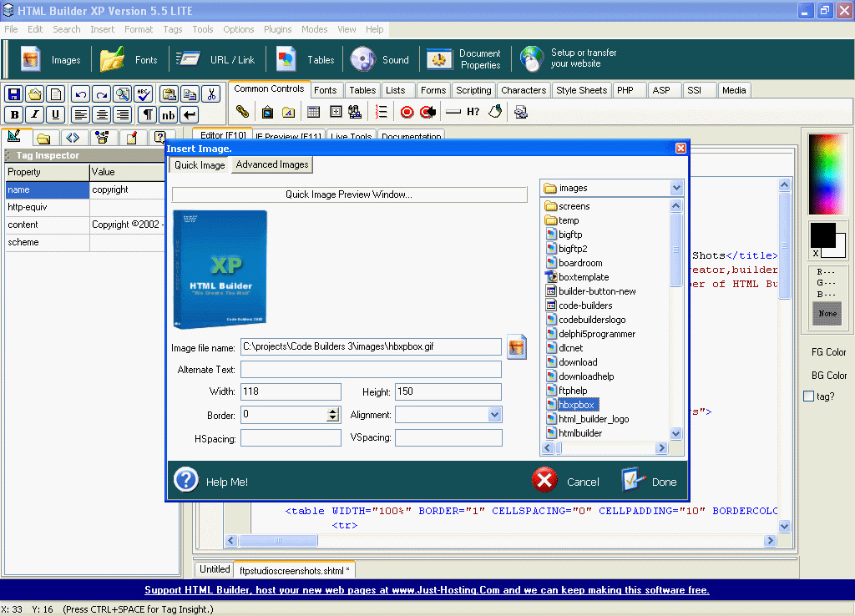
Task: Copy selection using the copy icon
Action: tap(190, 94)
